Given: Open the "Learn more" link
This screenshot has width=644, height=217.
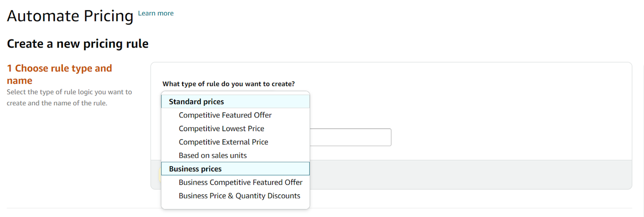Looking at the screenshot, I should 156,13.
